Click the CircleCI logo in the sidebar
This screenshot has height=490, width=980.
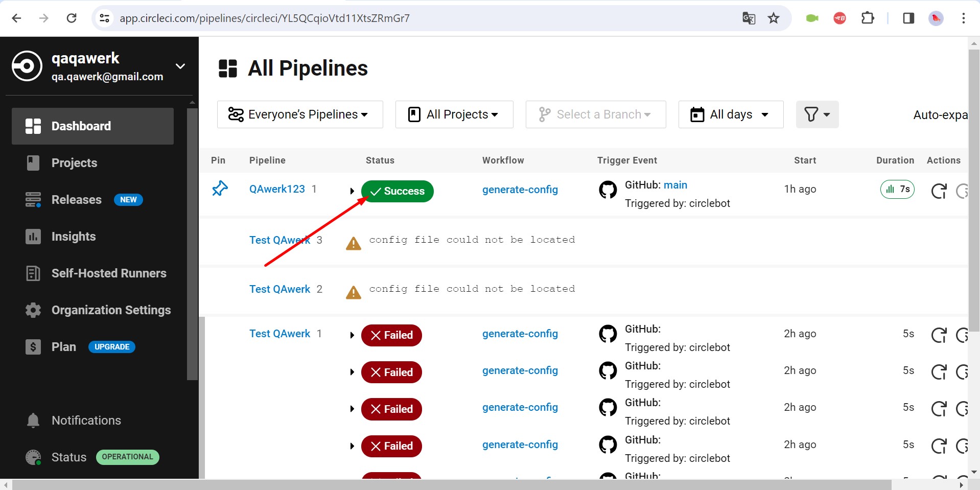(27, 66)
